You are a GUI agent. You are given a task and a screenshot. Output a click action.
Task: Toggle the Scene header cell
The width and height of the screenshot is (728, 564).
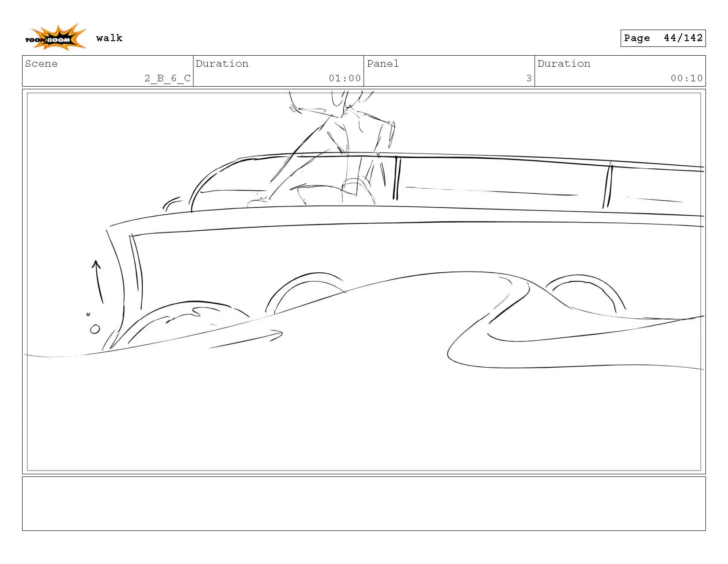42,64
